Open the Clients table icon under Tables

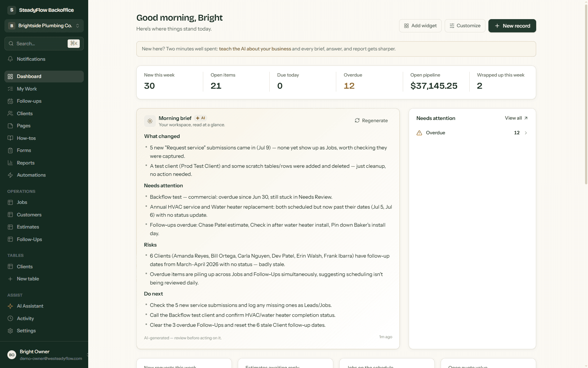point(10,266)
